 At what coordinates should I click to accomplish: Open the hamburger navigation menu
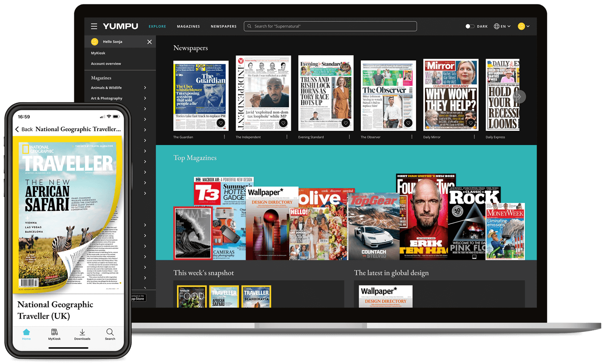coord(94,26)
